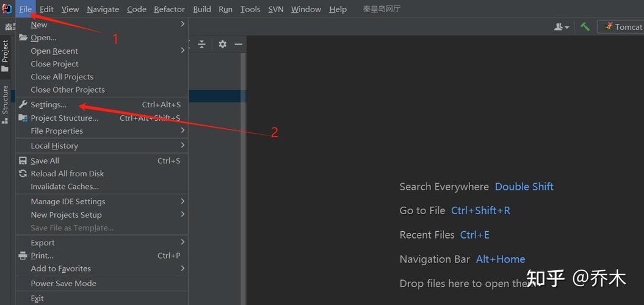Choose Print... from File menu
The image size is (644, 305).
102,256
